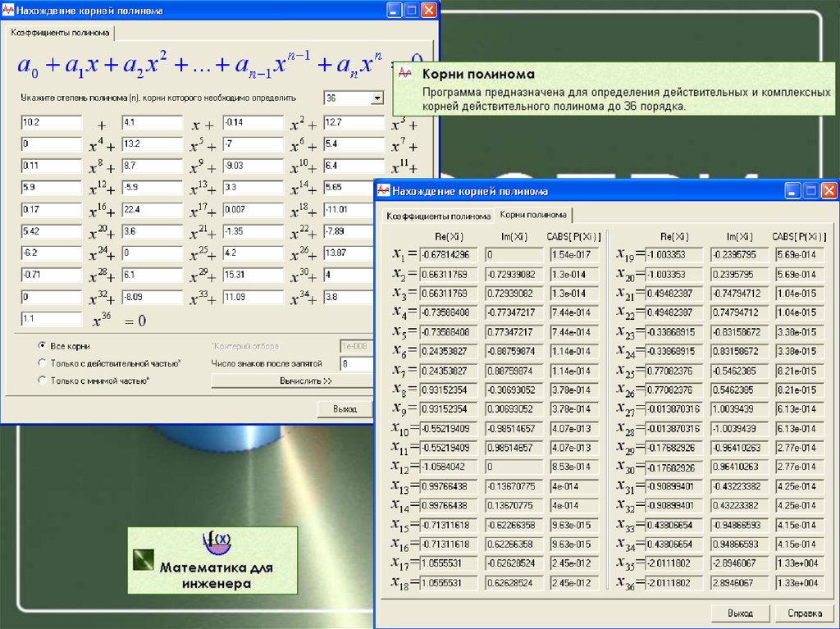Image resolution: width=840 pixels, height=629 pixels.
Task: Select the Все корни radio option
Action: point(42,346)
